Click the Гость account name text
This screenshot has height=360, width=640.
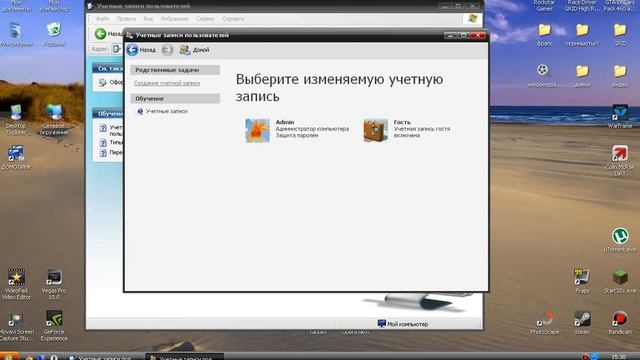point(402,122)
